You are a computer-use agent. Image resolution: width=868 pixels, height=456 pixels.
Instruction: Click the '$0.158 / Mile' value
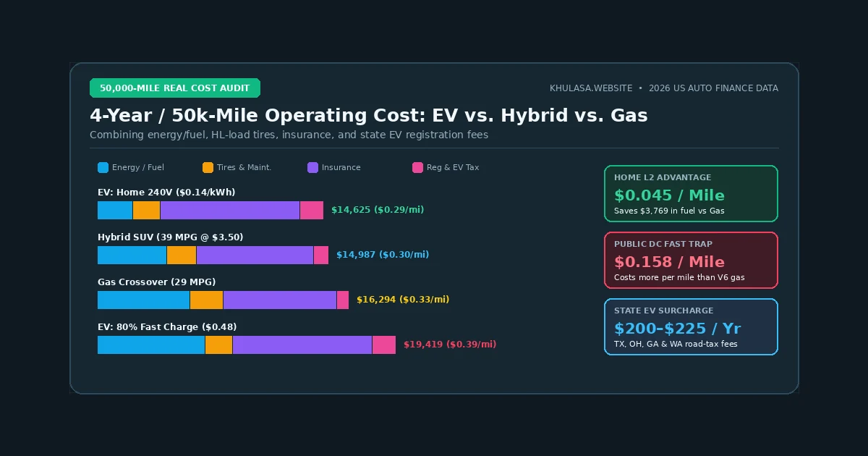pos(669,262)
